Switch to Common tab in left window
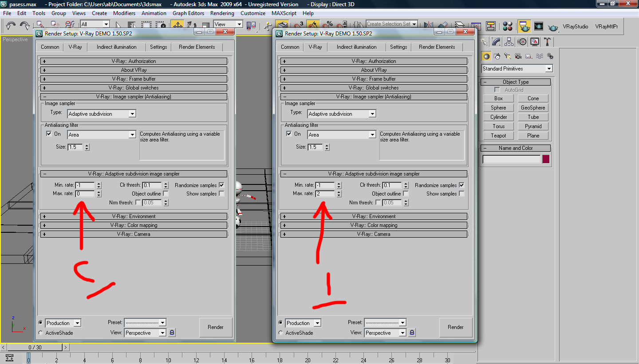Screen dimensions: 639x364 coord(50,47)
